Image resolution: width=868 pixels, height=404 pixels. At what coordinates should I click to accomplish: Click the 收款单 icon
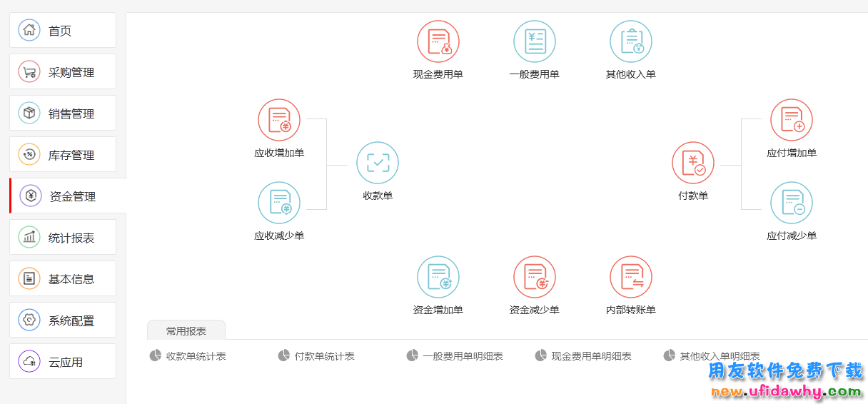[377, 163]
